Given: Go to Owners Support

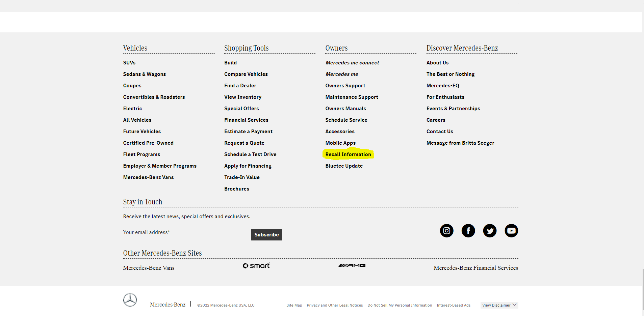Looking at the screenshot, I should click(x=345, y=86).
